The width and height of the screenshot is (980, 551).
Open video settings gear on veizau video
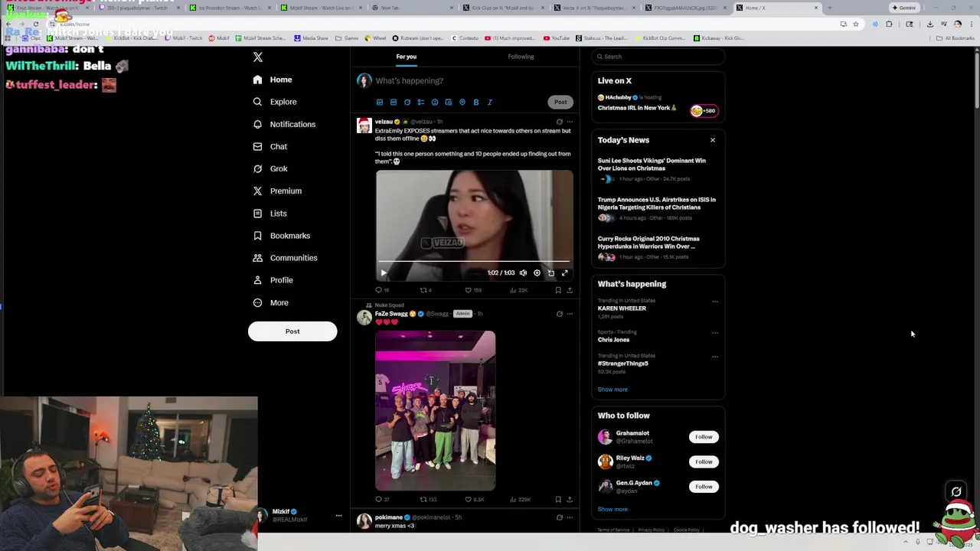tap(537, 272)
